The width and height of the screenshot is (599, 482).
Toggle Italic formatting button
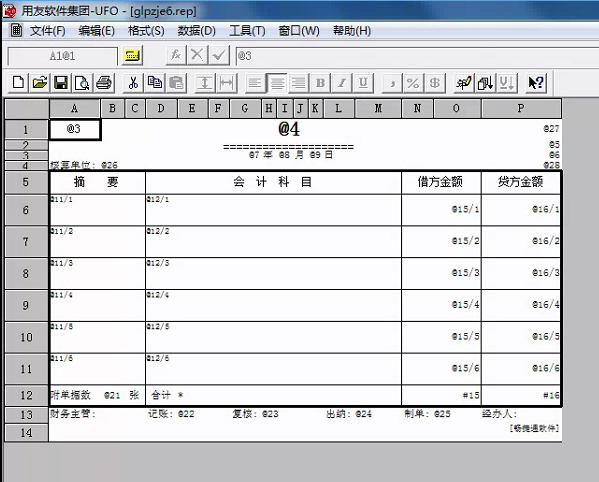[x=342, y=82]
